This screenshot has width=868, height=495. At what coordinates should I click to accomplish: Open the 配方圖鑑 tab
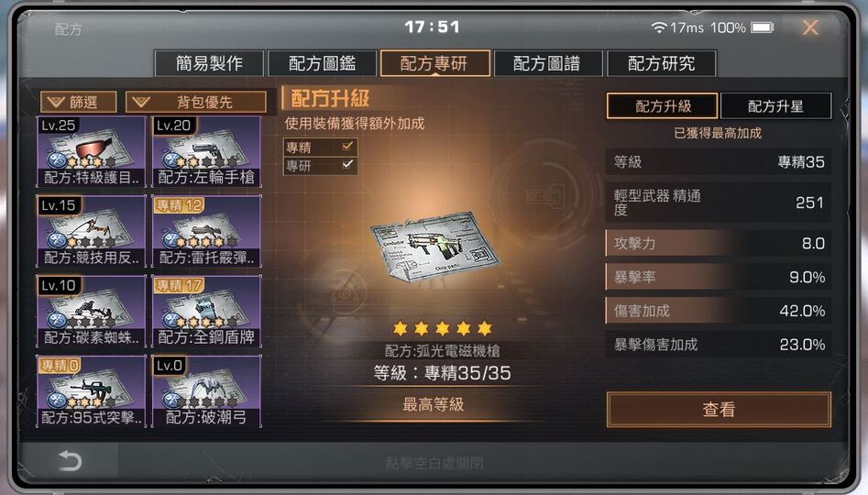coord(323,63)
